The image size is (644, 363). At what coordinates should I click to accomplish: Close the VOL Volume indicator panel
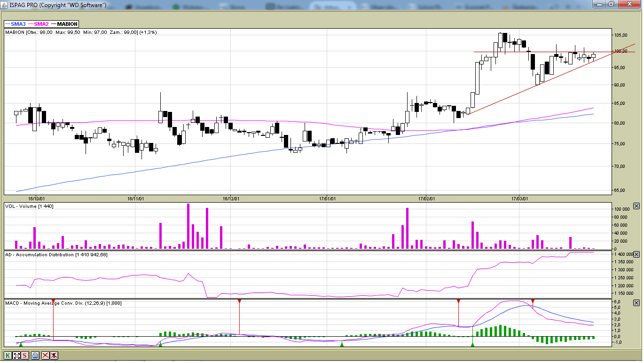click(636, 206)
